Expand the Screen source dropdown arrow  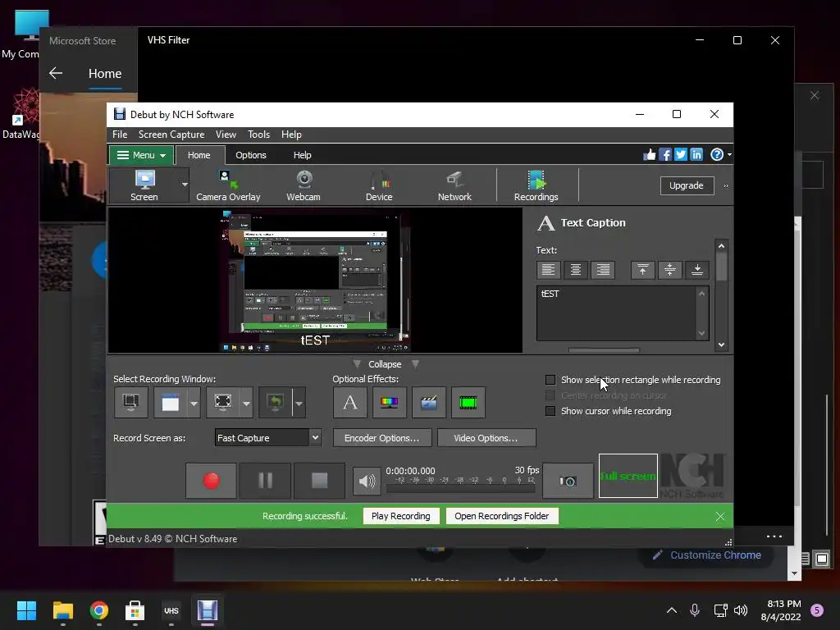coord(185,185)
